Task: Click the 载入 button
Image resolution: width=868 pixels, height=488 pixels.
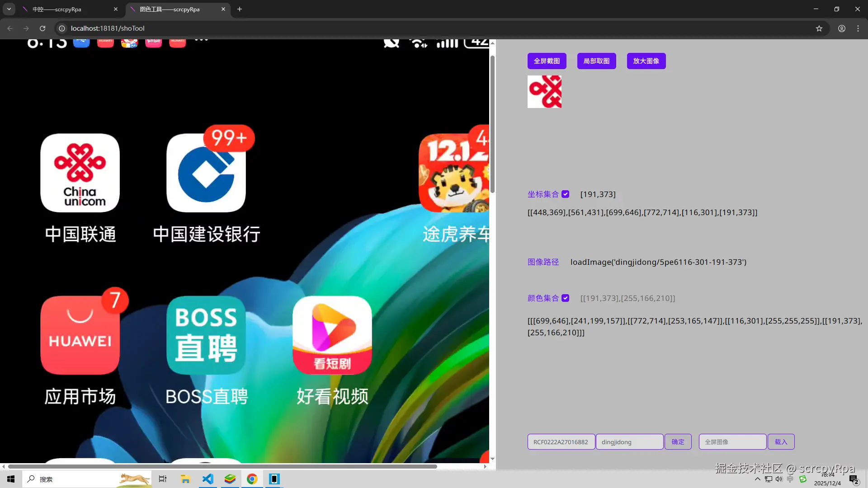Action: [781, 441]
